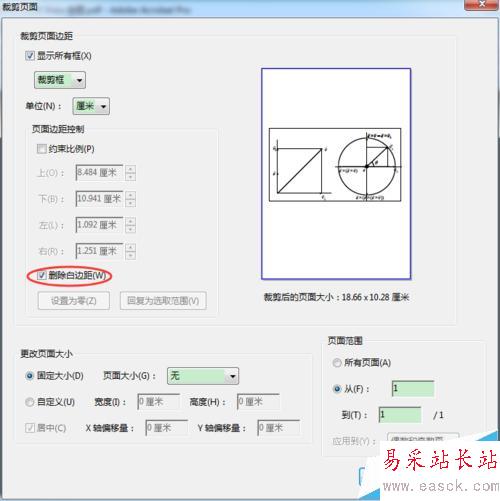Screen dimensions: 500x501
Task: Click the 回复为选取范围(V) button
Action: point(163,301)
